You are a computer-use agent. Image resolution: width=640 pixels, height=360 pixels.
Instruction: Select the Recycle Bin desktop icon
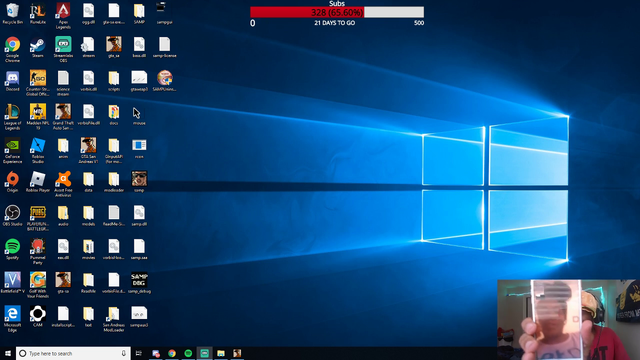click(x=13, y=13)
